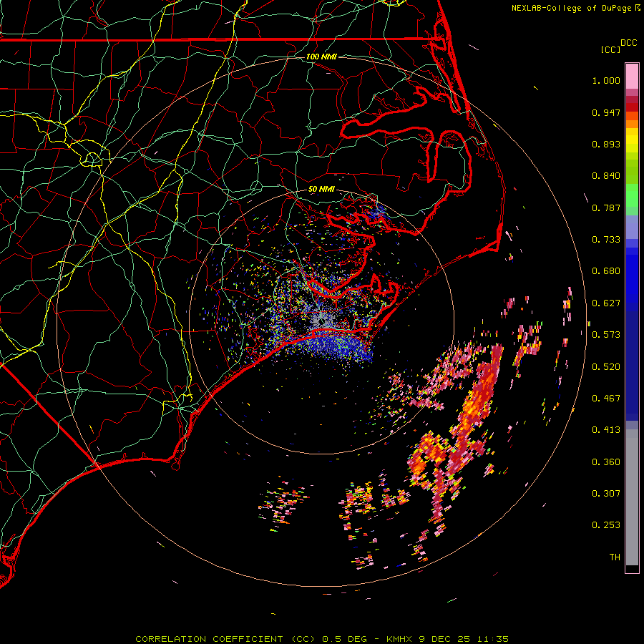644x644 pixels.
Task: Click the 0.787 legend value
Action: (x=606, y=208)
